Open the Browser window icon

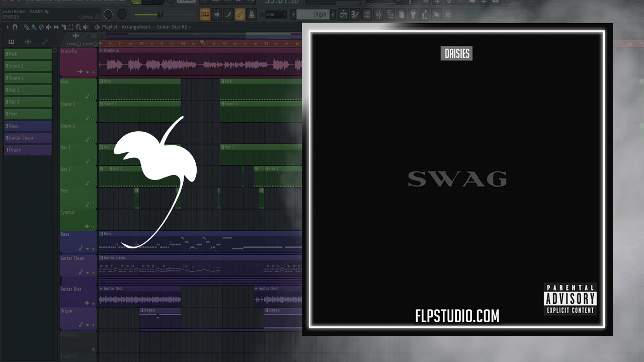pyautogui.click(x=390, y=15)
